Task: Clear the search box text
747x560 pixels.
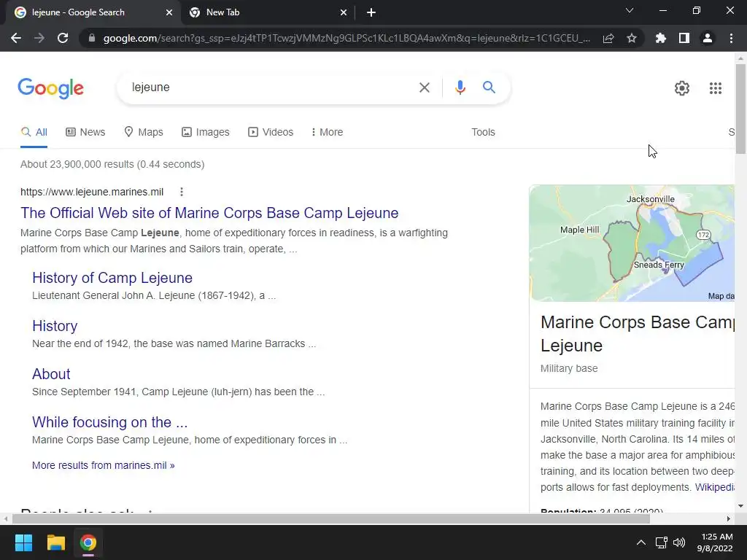Action: [424, 87]
